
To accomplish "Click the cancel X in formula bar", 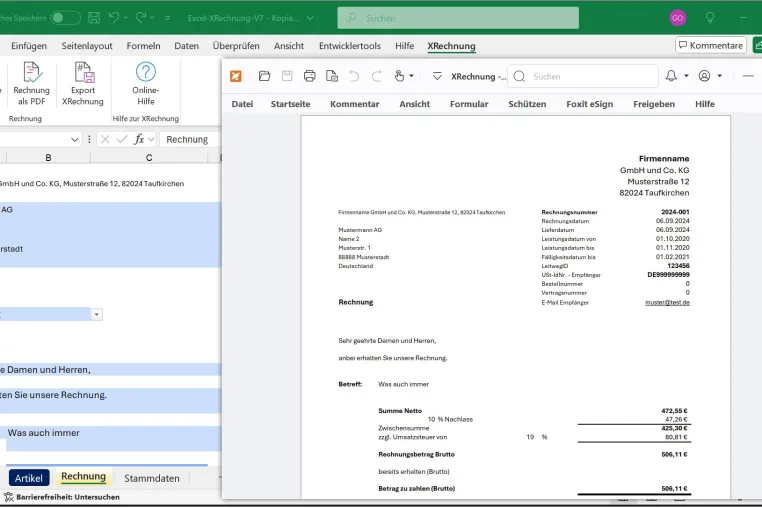I will 105,140.
